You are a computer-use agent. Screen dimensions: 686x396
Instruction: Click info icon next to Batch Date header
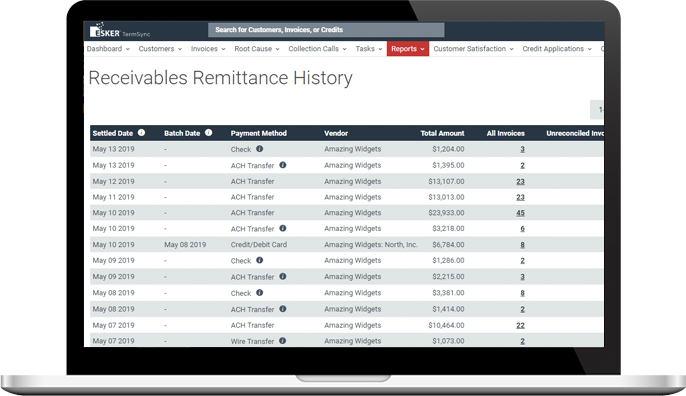pos(209,133)
